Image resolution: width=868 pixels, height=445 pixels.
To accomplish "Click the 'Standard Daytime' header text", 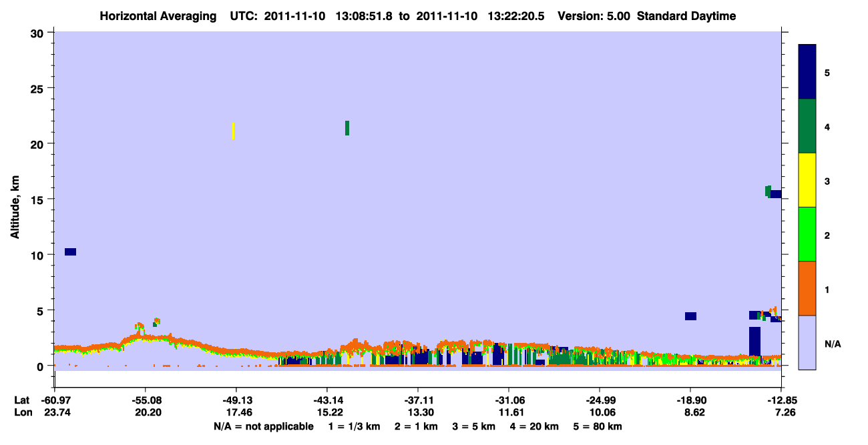I will 687,16.
